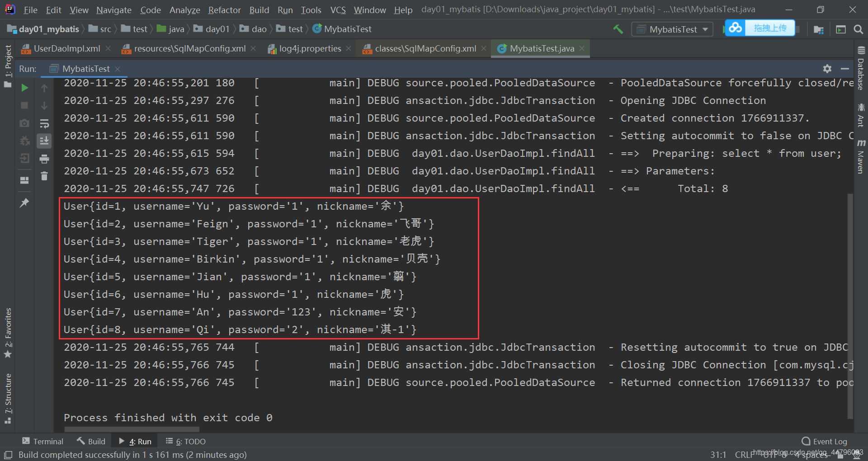Click the Run Anything icon near search

tap(841, 29)
